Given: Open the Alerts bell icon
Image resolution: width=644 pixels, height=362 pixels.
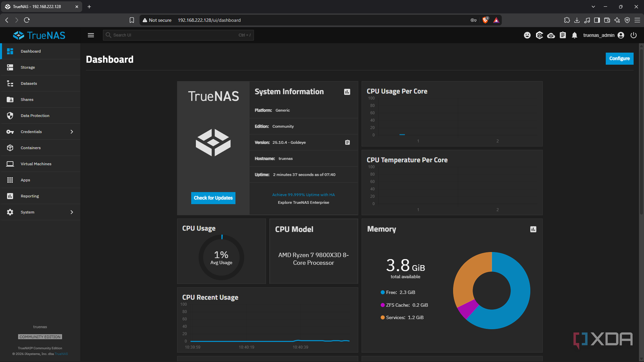Looking at the screenshot, I should pyautogui.click(x=575, y=35).
